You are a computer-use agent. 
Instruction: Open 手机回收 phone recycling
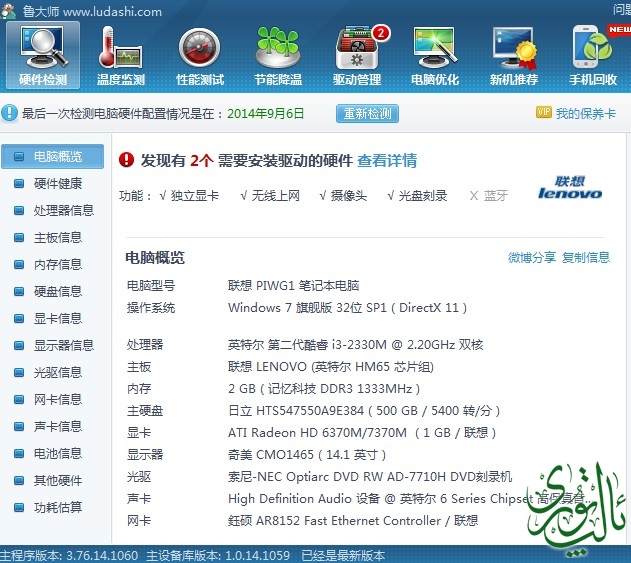[x=593, y=56]
